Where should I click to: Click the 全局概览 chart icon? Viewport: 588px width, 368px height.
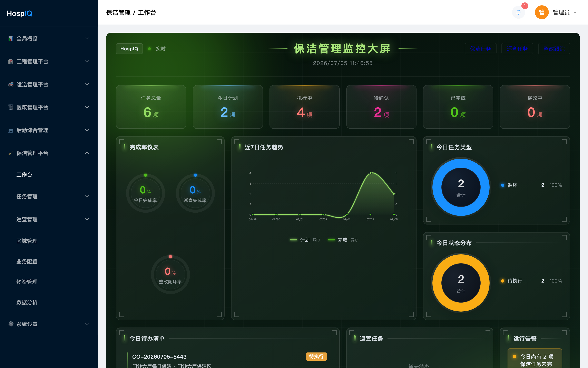(x=11, y=38)
